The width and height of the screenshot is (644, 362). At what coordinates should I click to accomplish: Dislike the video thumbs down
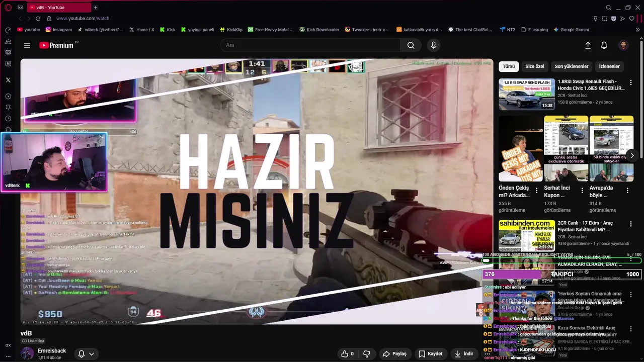pyautogui.click(x=367, y=354)
